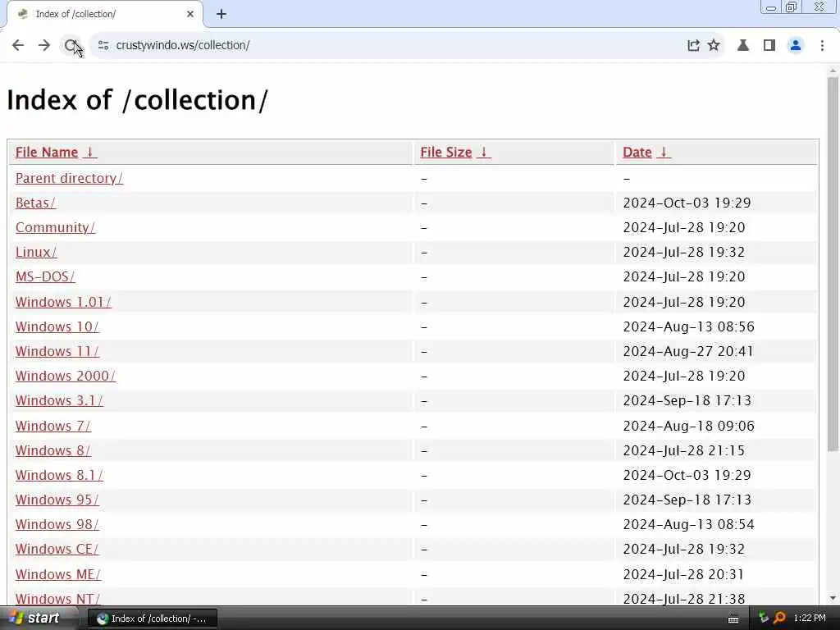Click the Betas date 2024-Oct-03 19:29
Screen dimensions: 840x630
click(x=687, y=203)
